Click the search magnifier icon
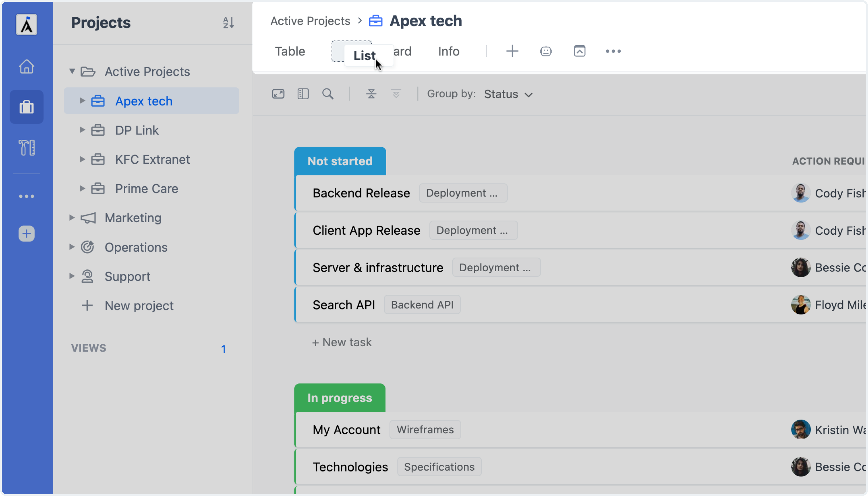The image size is (868, 496). click(x=328, y=94)
